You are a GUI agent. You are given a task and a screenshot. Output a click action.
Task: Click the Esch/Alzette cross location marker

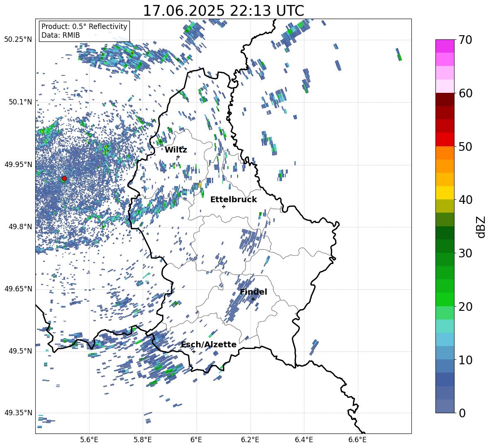[x=194, y=351]
